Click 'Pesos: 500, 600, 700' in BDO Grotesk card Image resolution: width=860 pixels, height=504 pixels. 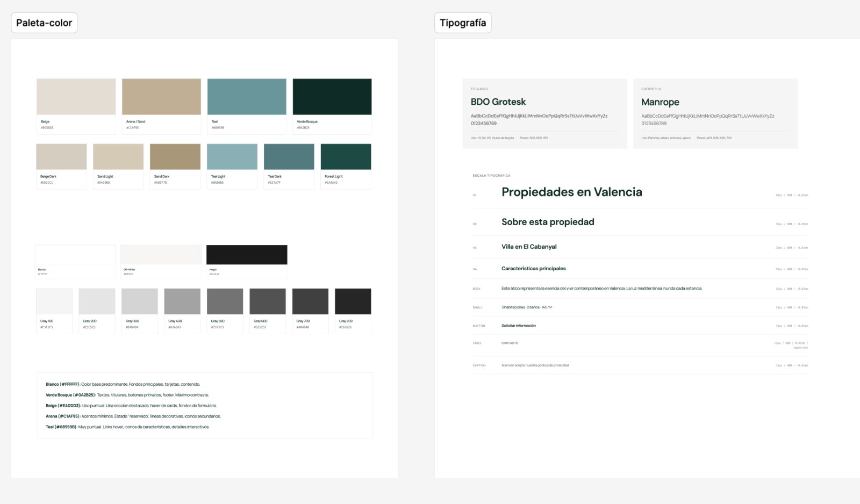tap(534, 138)
